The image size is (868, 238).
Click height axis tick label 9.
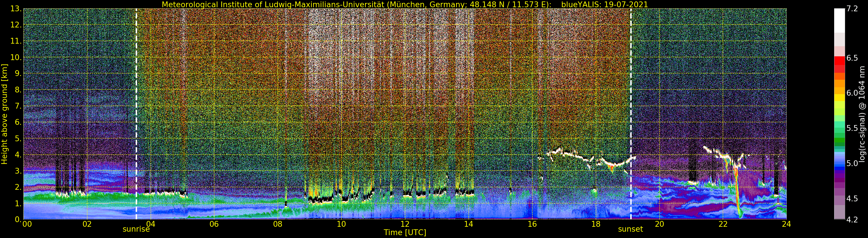(x=18, y=74)
